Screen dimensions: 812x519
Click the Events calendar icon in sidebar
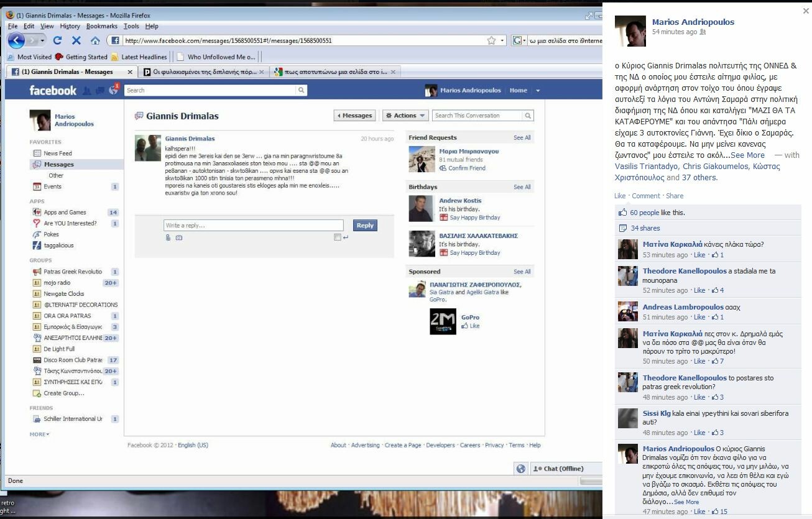point(36,187)
